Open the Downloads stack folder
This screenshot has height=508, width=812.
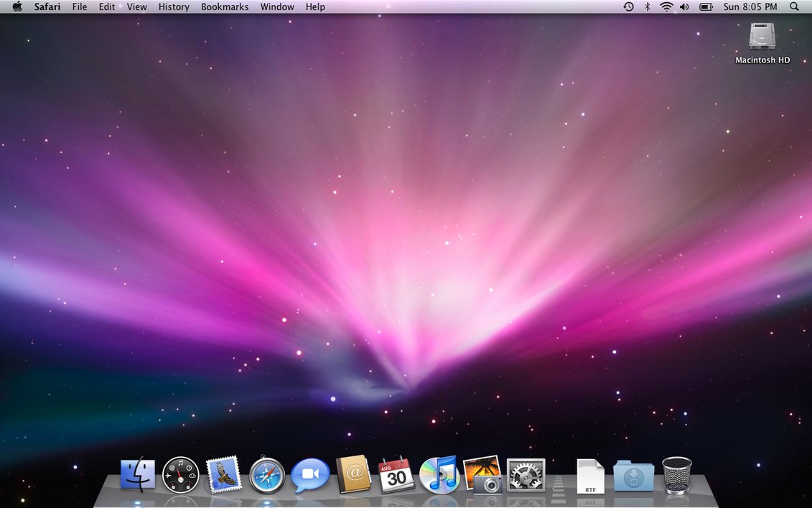pos(633,476)
